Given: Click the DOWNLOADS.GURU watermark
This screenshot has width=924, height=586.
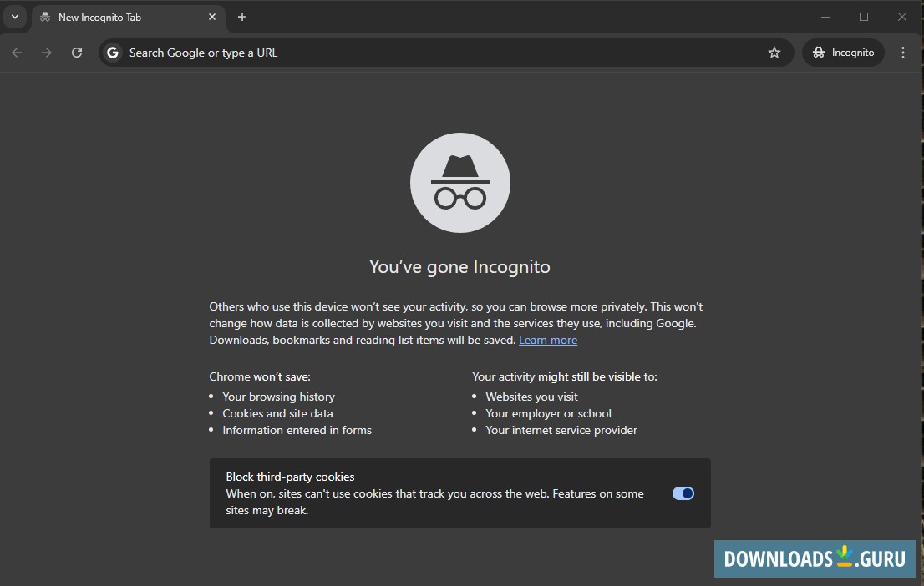Looking at the screenshot, I should coord(814,558).
